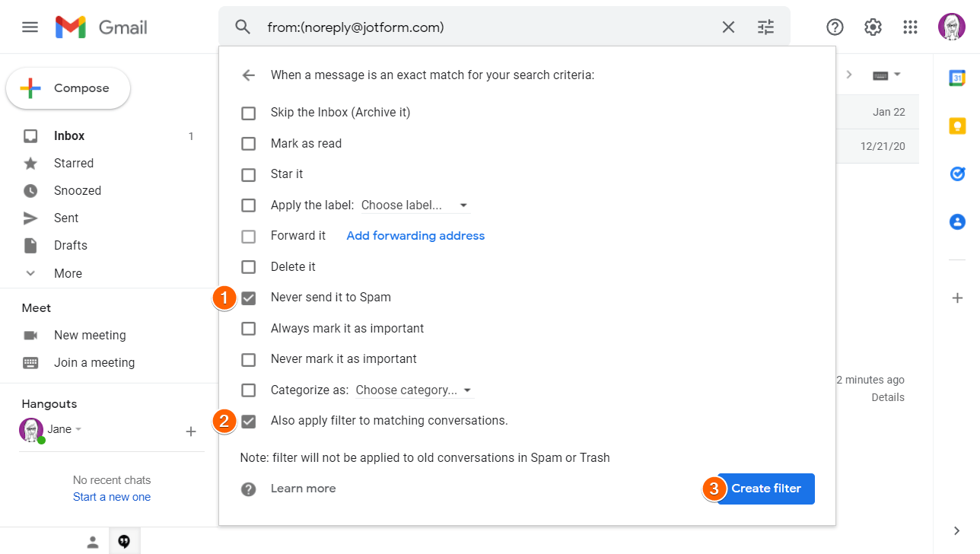
Task: Open the Choose category dropdown
Action: point(414,390)
